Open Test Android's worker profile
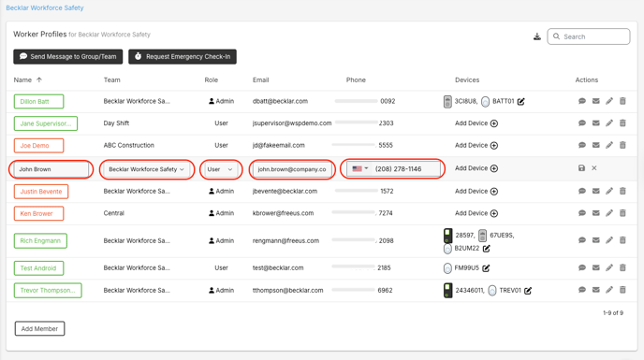 tap(38, 268)
